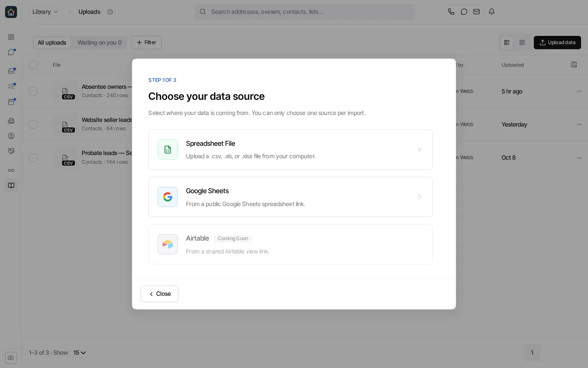Image resolution: width=588 pixels, height=368 pixels.
Task: Click the 'STEP 1 OF 3' label
Action: (x=162, y=80)
